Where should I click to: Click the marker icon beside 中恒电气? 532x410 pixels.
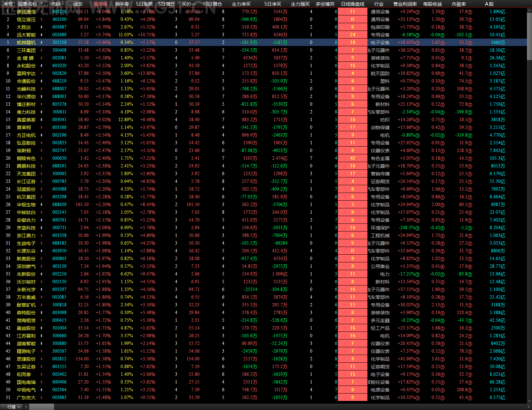[42, 390]
